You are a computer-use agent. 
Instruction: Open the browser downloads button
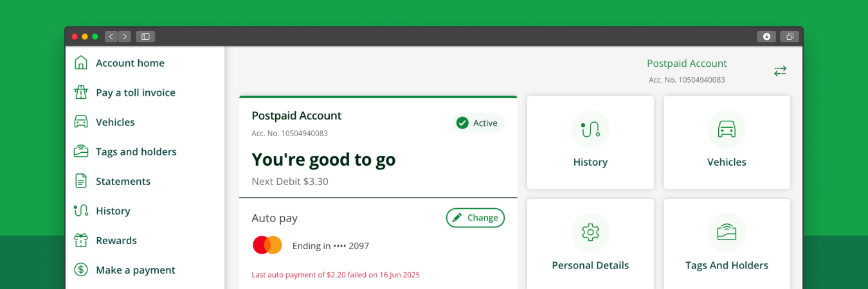766,37
